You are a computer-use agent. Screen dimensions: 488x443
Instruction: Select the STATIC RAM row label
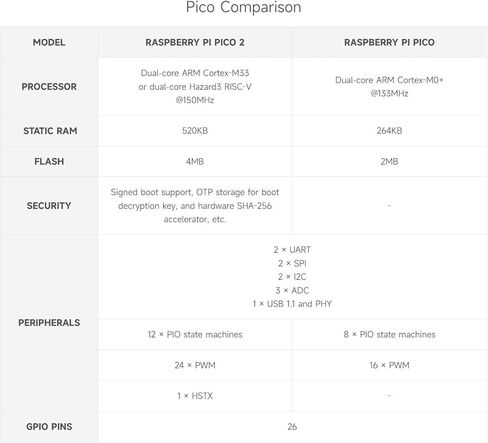[50, 131]
